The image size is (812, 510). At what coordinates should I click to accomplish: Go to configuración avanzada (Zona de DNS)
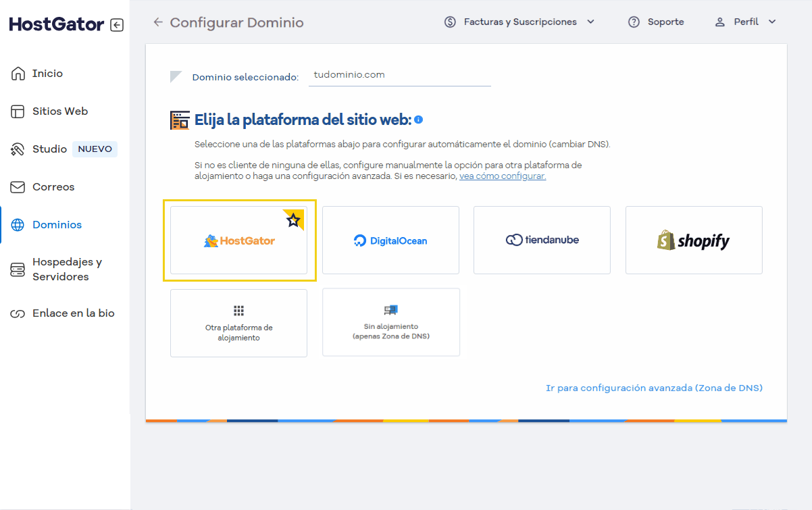[x=654, y=388]
